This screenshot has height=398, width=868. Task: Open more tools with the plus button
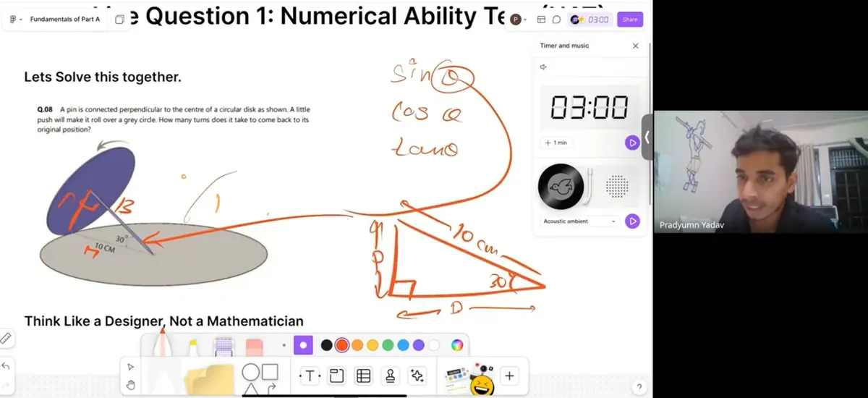[x=509, y=376]
